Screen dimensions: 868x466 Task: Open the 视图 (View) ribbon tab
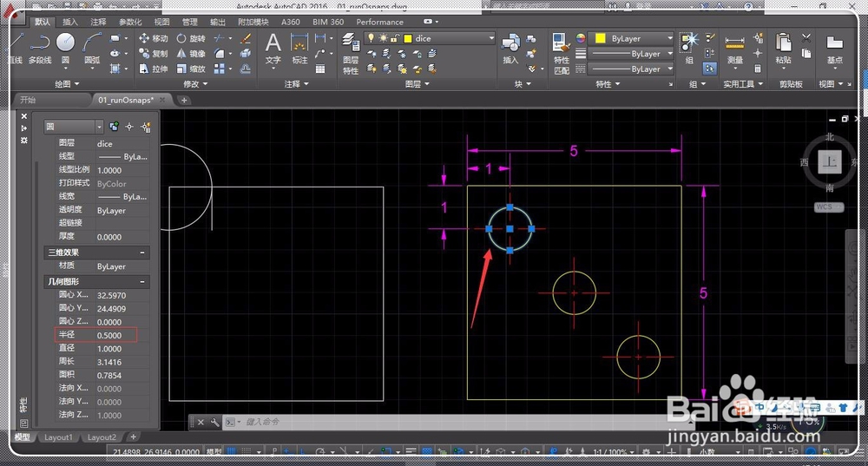161,23
